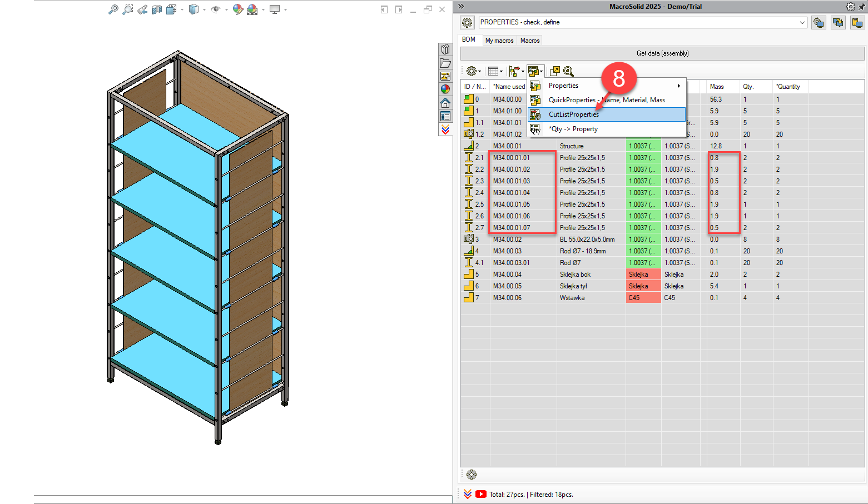Click the View Orientation cube icon
Image resolution: width=868 pixels, height=504 pixels.
[x=171, y=9]
